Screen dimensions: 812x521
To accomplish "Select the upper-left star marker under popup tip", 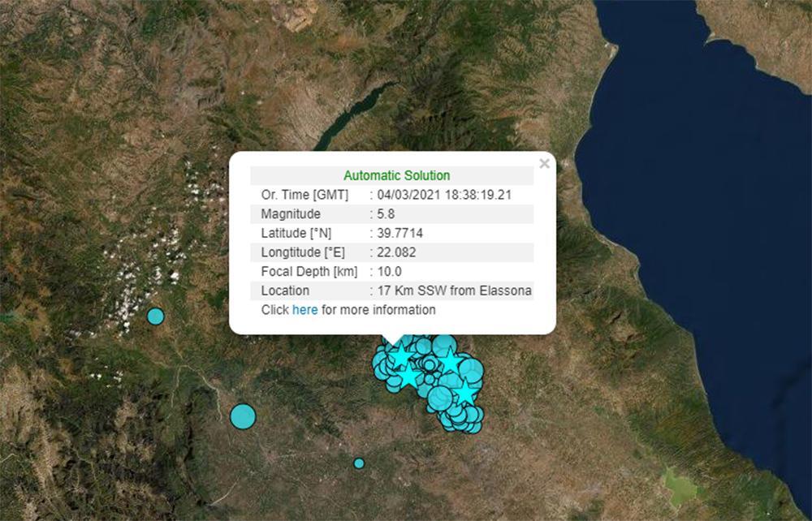I will pyautogui.click(x=400, y=355).
